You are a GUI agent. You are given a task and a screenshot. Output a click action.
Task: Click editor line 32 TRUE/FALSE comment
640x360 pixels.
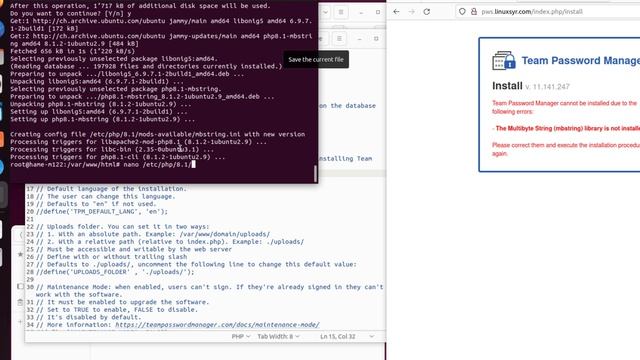[116, 310]
